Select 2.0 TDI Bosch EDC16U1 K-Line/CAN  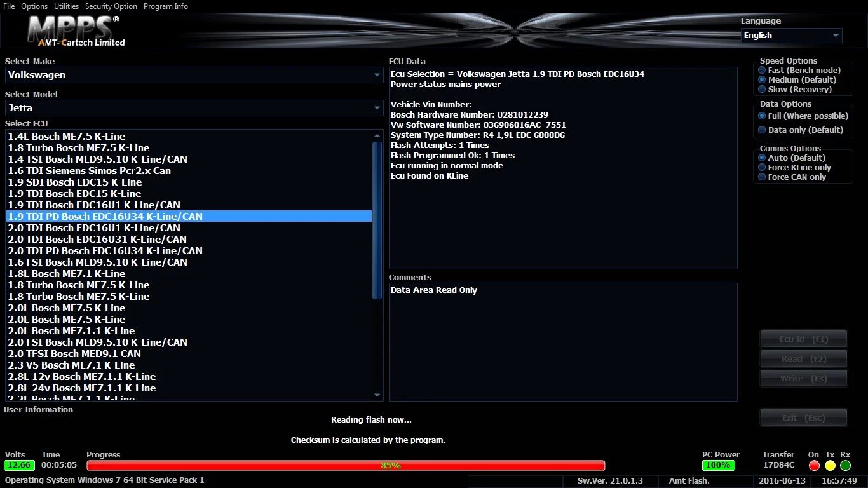point(189,228)
